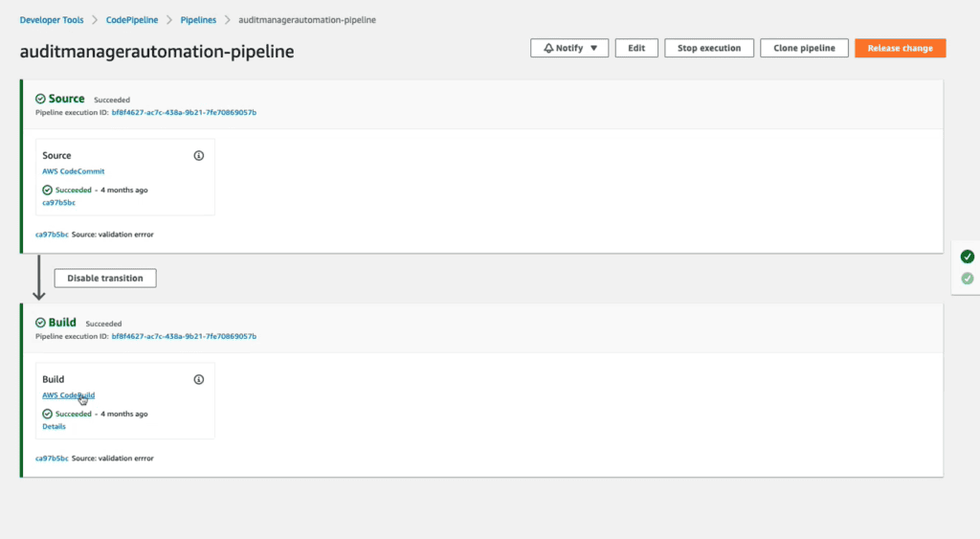Click the Stop execution button
Image resolution: width=980 pixels, height=539 pixels.
coord(709,48)
